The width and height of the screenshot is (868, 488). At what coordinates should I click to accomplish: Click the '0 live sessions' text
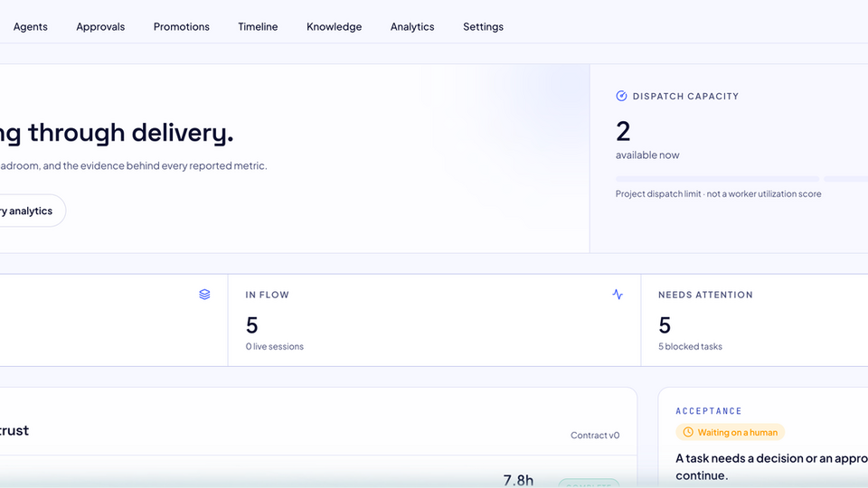pyautogui.click(x=275, y=346)
